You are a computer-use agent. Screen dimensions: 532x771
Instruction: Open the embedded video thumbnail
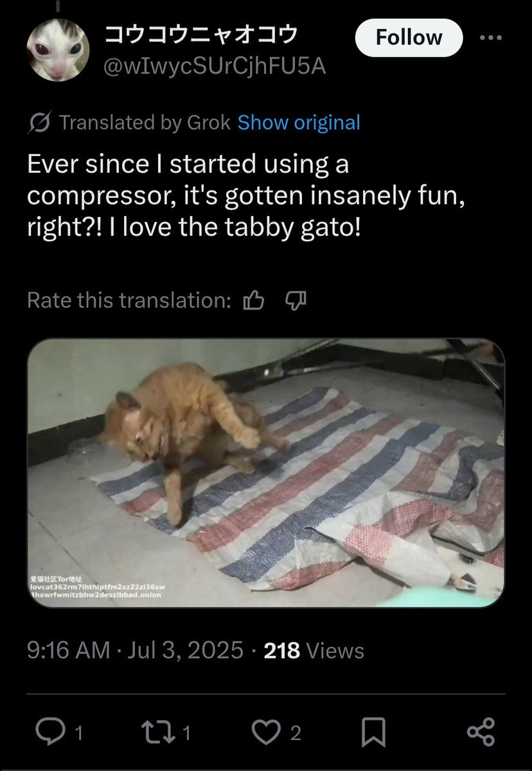(x=266, y=473)
